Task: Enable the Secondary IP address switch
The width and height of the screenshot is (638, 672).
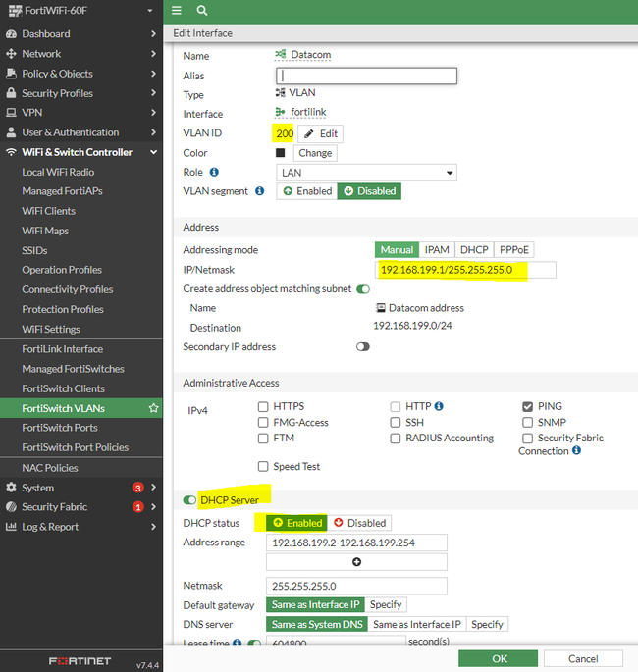Action: (x=363, y=346)
